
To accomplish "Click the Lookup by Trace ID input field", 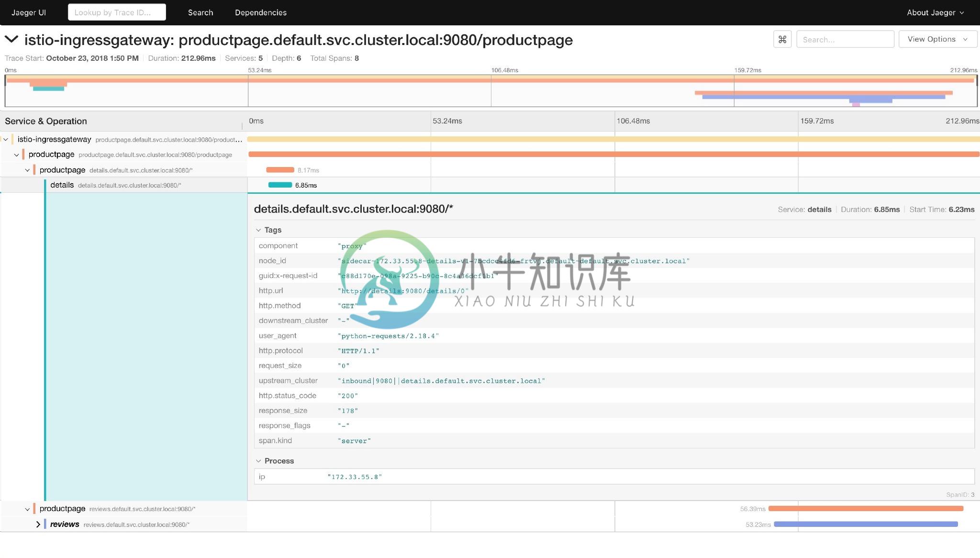I will coord(116,12).
